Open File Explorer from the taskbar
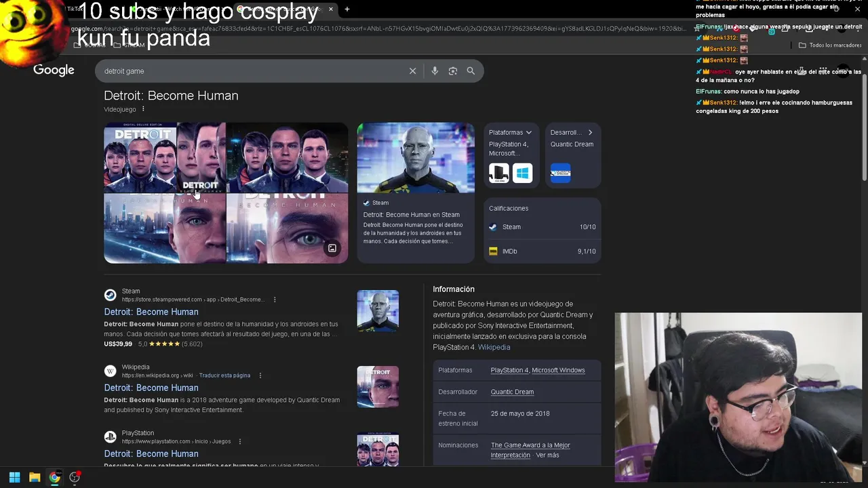The height and width of the screenshot is (488, 868). [35, 477]
